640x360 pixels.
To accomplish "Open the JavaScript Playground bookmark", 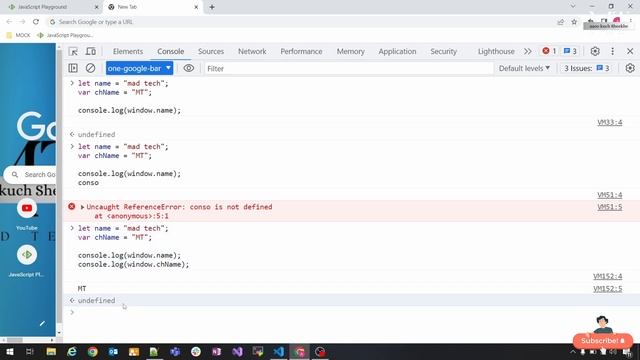I will coord(65,35).
